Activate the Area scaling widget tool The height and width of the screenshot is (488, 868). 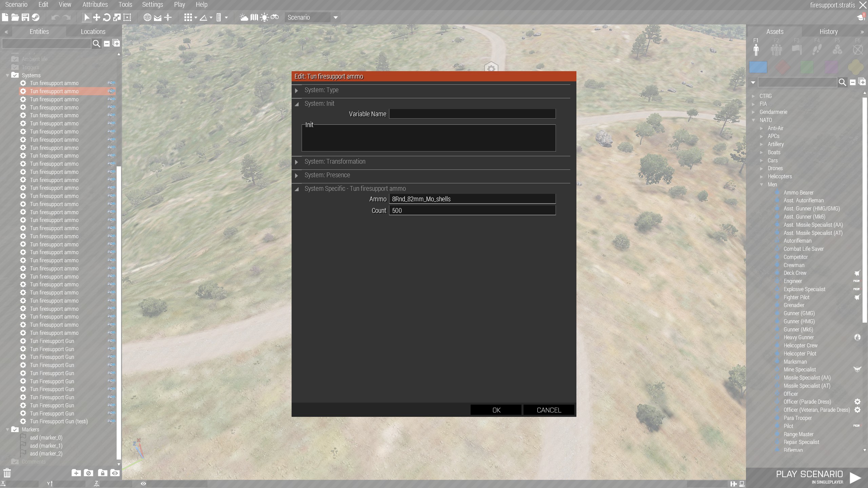[x=127, y=17]
